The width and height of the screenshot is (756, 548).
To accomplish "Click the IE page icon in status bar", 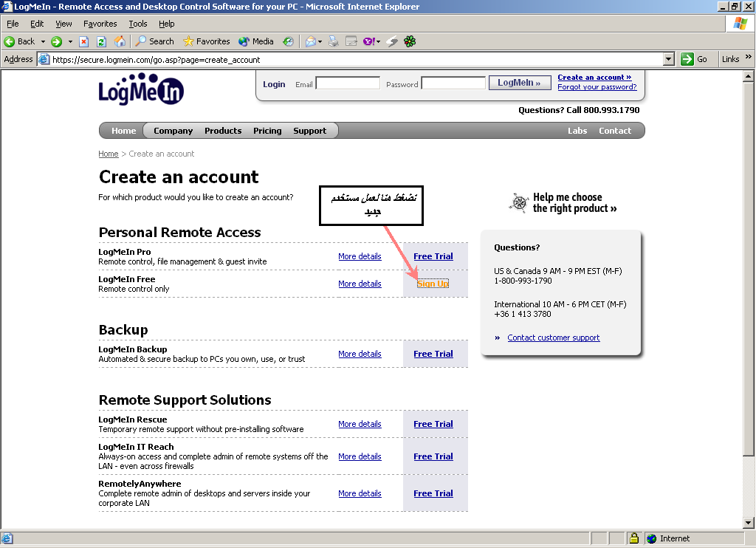I will click(x=7, y=538).
